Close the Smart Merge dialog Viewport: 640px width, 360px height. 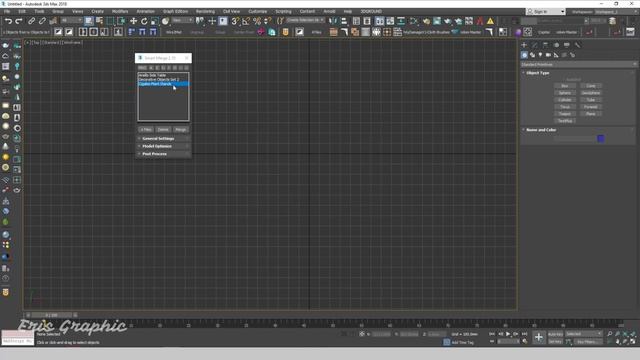click(187, 58)
